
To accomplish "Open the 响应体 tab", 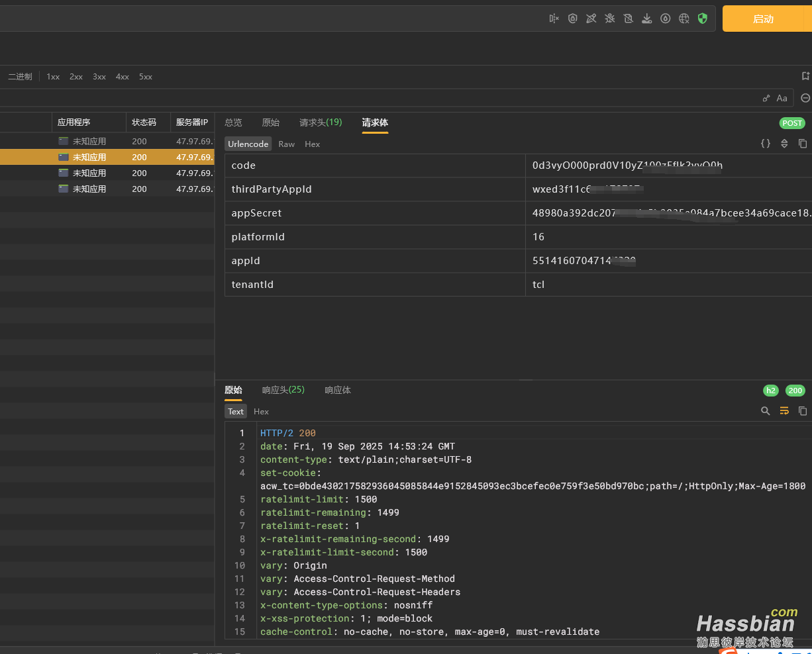I will pos(338,390).
